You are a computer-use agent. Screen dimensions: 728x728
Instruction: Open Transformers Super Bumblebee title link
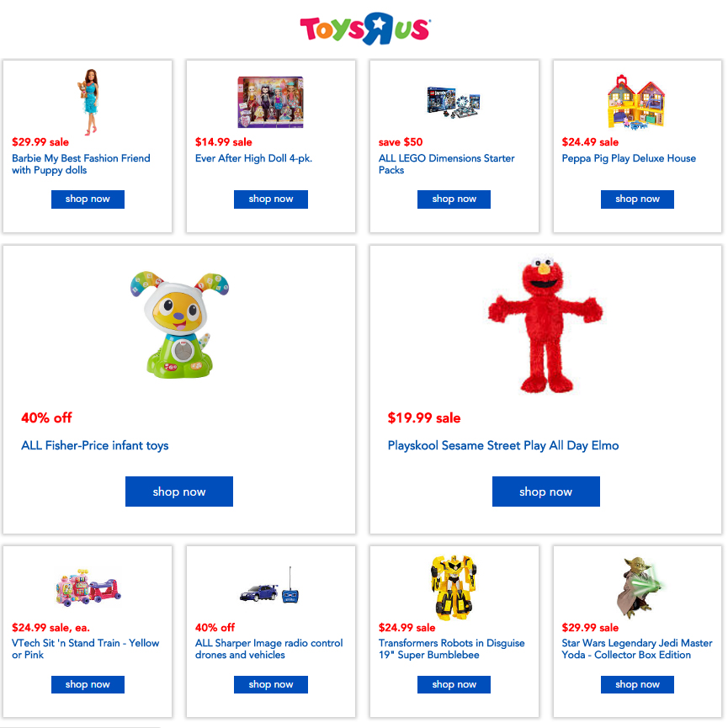point(451,649)
